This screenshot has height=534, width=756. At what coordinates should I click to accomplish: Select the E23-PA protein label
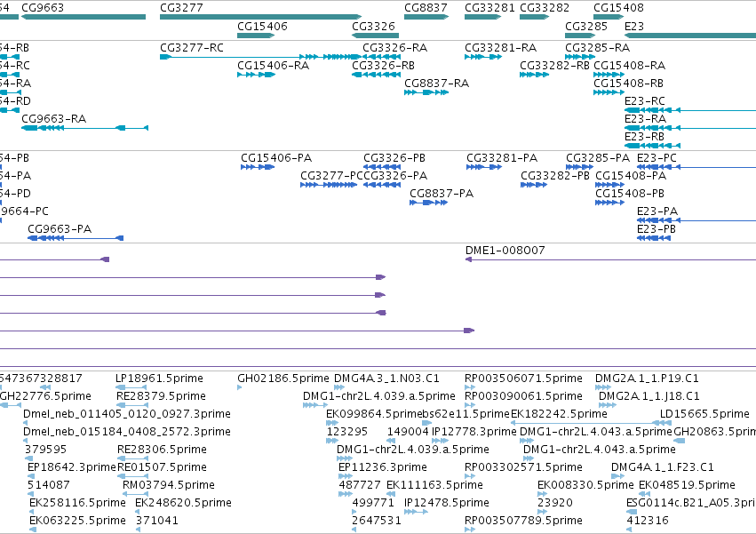click(657, 211)
